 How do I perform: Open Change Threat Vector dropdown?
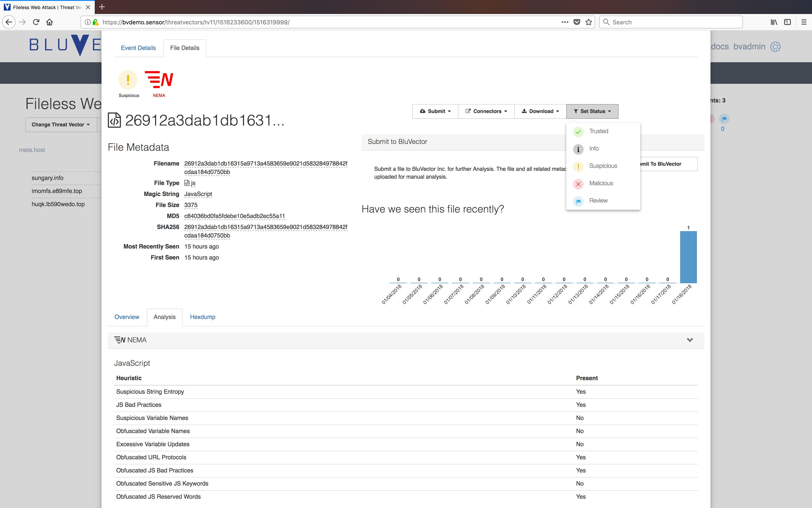(x=61, y=125)
